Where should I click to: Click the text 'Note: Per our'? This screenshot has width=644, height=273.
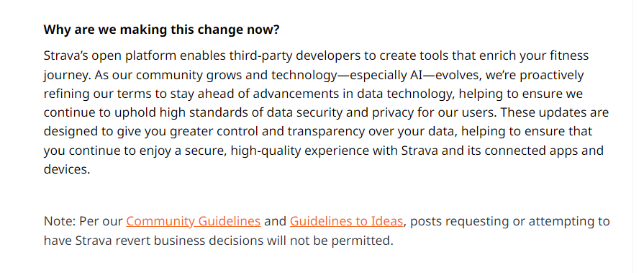tap(83, 221)
